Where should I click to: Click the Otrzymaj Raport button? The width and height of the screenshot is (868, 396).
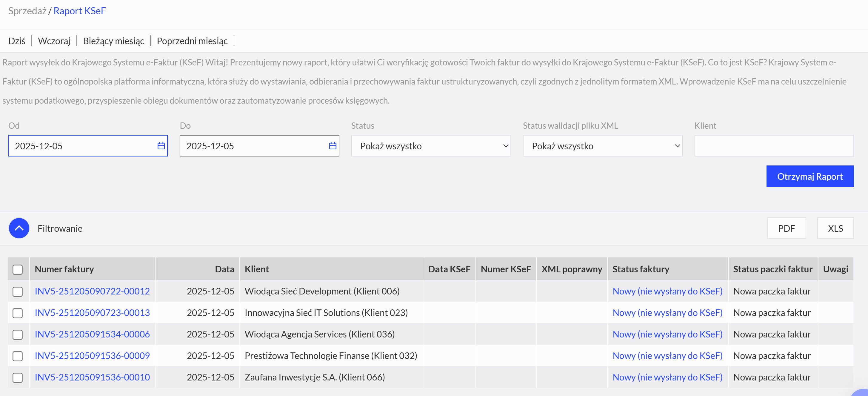[810, 176]
